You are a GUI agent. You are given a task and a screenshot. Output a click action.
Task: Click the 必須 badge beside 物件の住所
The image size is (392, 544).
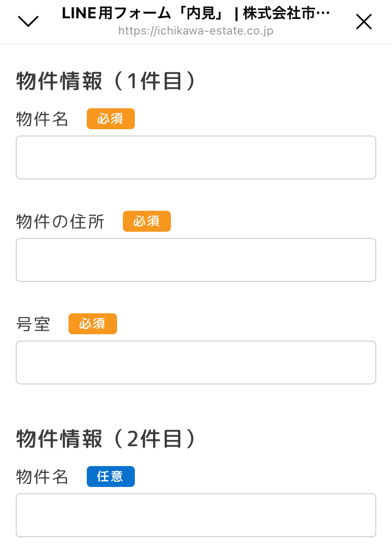pyautogui.click(x=147, y=221)
